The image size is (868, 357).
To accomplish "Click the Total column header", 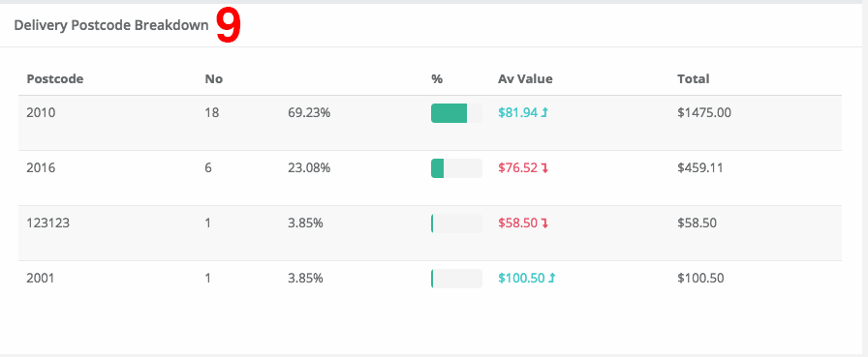I will (x=693, y=79).
